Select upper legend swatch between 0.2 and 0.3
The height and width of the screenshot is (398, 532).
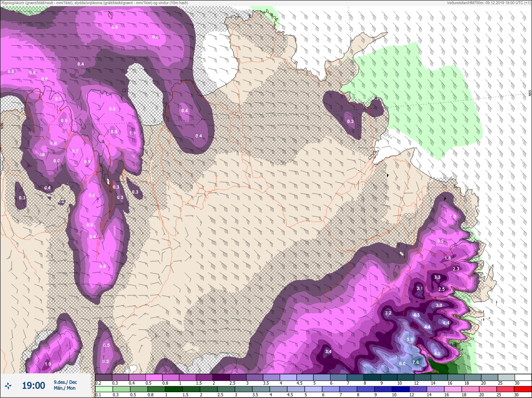[x=103, y=377]
